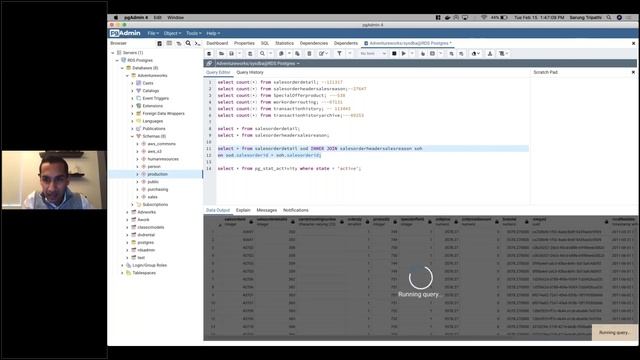
Task: Close the Scratch Pad panel
Action: [x=633, y=72]
